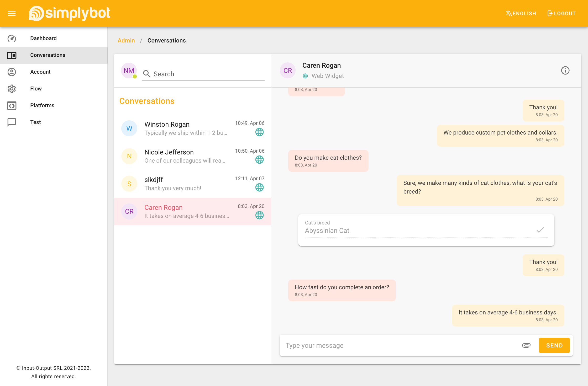Open Flow from sidebar

54,89
